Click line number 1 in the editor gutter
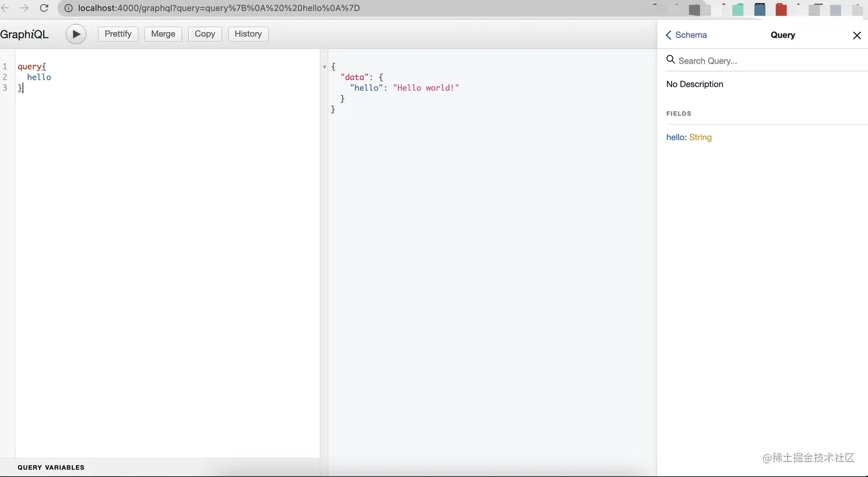868x477 pixels. coord(5,67)
